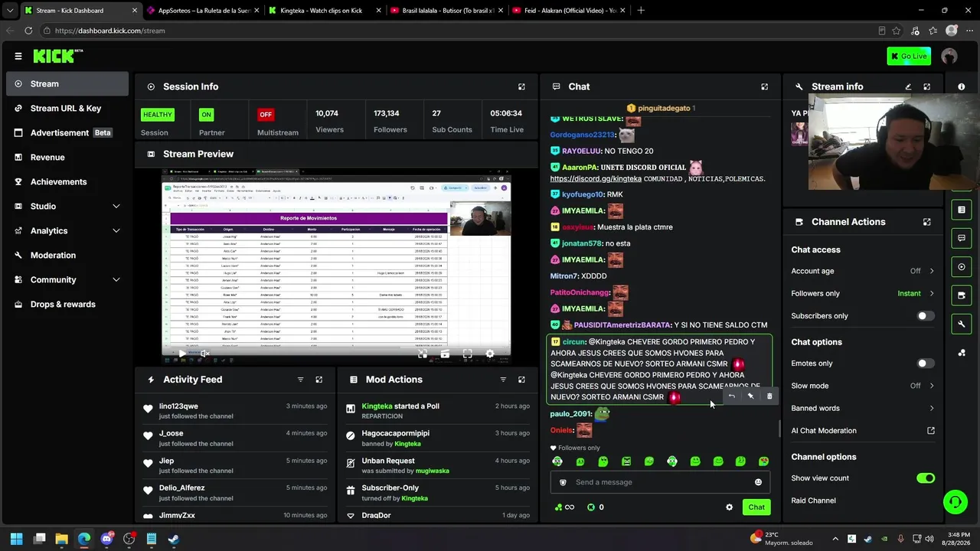Open Drops & rewards page
Image resolution: width=980 pixels, height=551 pixels.
click(x=67, y=305)
